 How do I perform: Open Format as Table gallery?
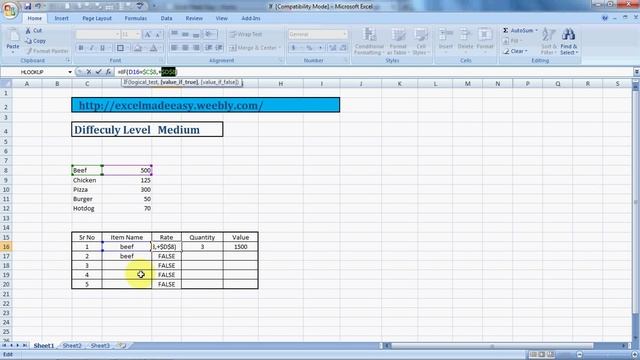[x=398, y=41]
